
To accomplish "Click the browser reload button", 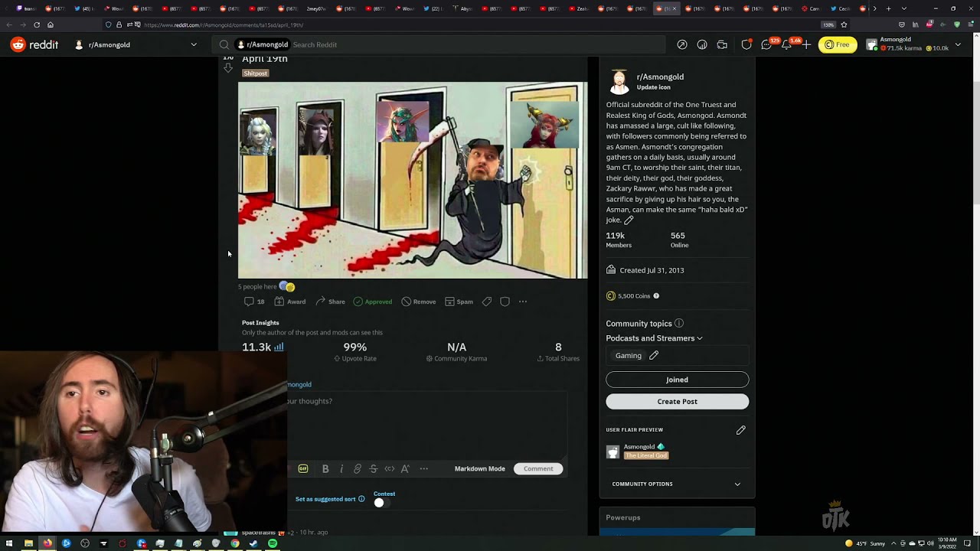I will (x=36, y=24).
